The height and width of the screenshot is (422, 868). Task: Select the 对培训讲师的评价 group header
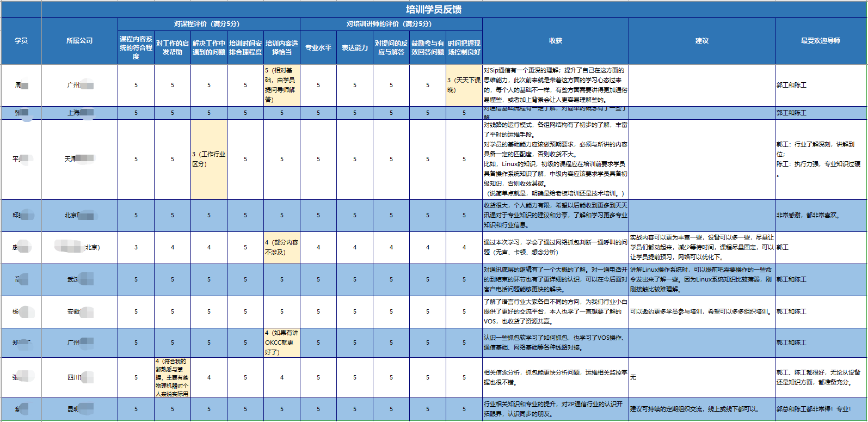pos(391,24)
